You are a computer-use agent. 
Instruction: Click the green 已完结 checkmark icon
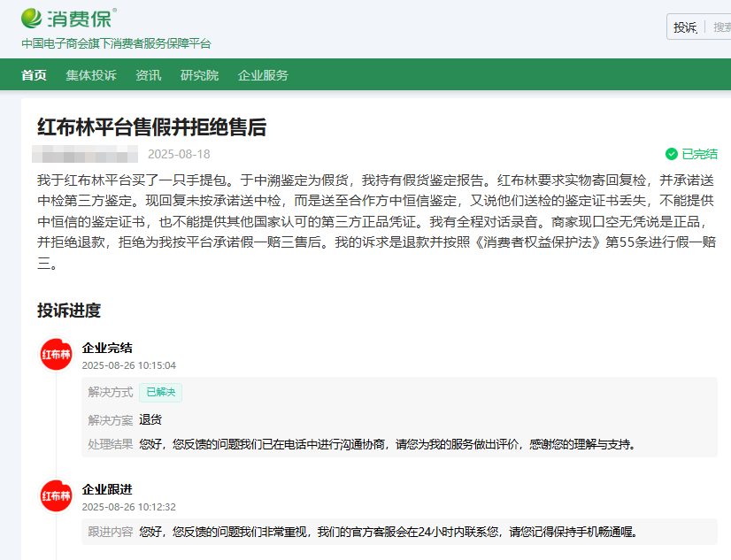coord(671,154)
